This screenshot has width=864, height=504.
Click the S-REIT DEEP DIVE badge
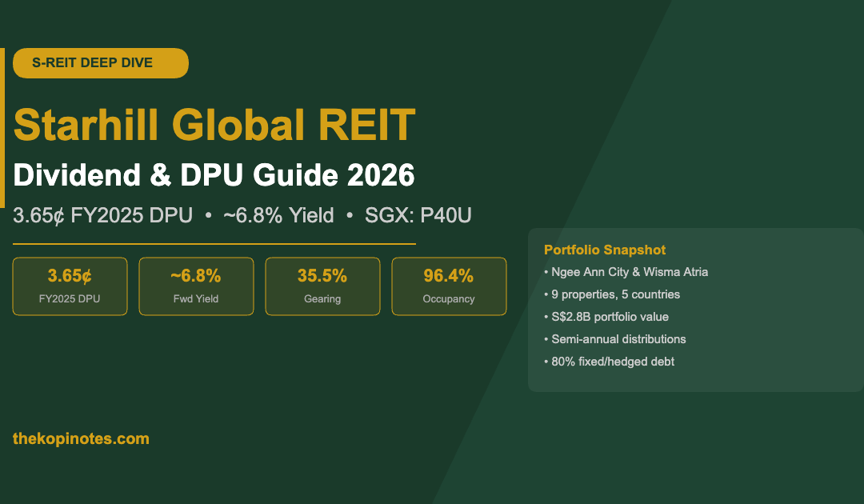point(101,62)
